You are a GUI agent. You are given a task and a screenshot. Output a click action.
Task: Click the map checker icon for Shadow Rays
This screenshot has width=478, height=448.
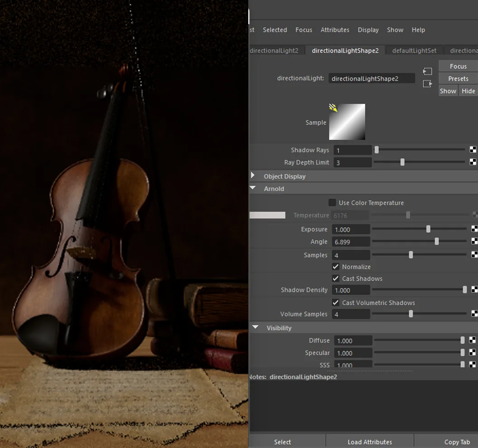tap(473, 150)
